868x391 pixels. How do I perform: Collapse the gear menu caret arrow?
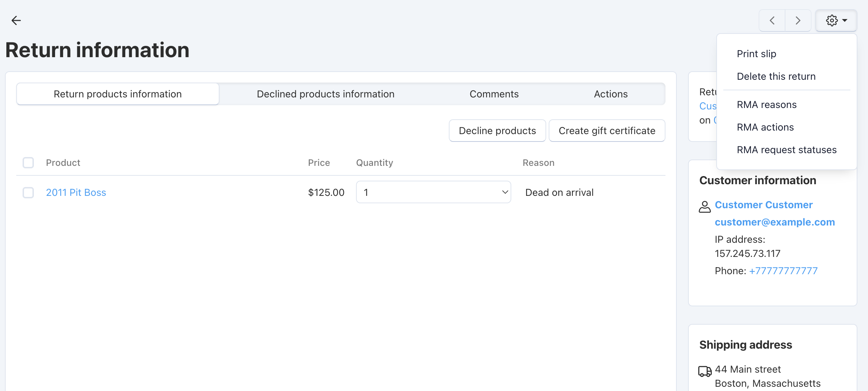845,20
